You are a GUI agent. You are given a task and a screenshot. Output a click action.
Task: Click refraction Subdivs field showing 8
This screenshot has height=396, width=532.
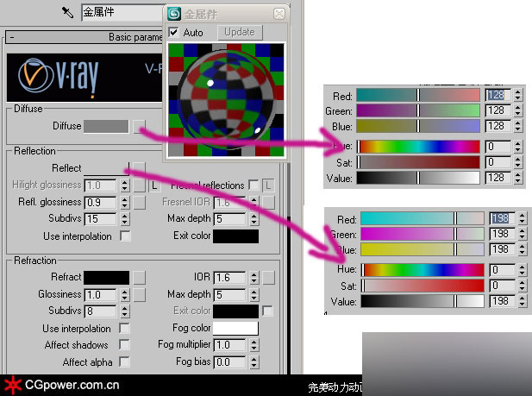pyautogui.click(x=100, y=311)
